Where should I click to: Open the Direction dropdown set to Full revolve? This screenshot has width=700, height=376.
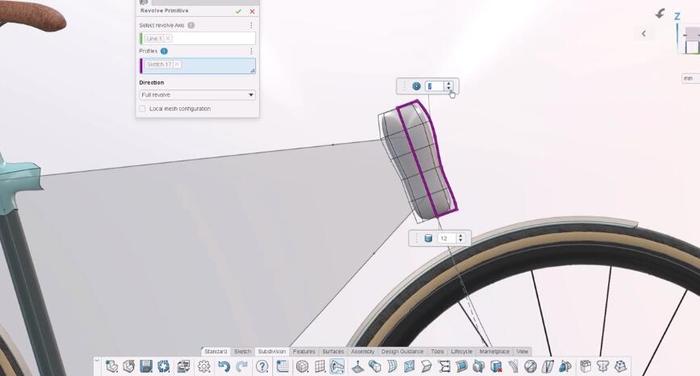pyautogui.click(x=198, y=95)
